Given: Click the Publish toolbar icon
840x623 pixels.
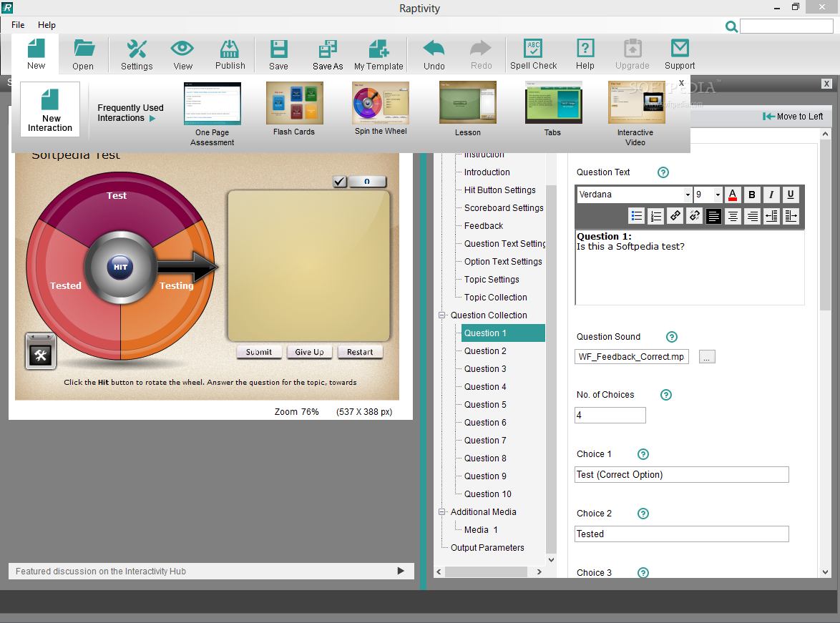Looking at the screenshot, I should point(230,54).
